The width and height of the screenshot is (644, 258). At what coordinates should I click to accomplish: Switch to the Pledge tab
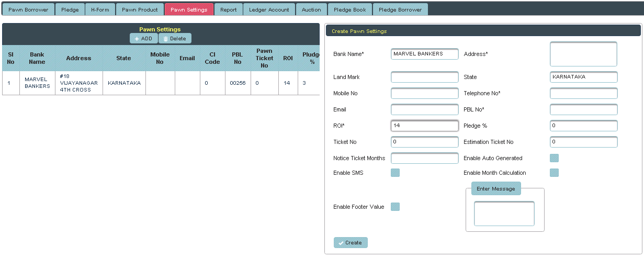click(70, 9)
